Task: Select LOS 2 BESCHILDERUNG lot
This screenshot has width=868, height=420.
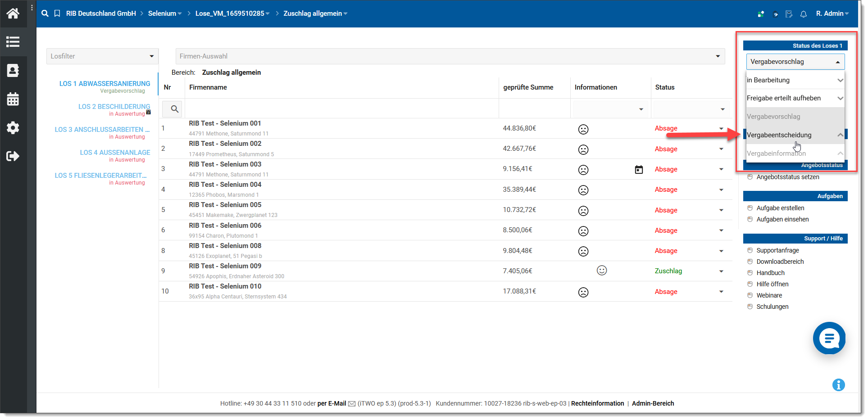Action: point(114,107)
